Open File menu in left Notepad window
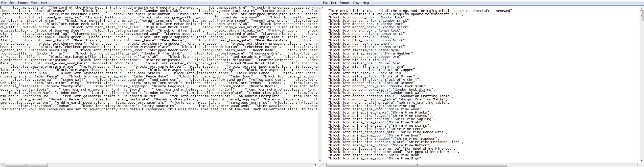Viewport: 644px width, 167px height. coord(4,3)
